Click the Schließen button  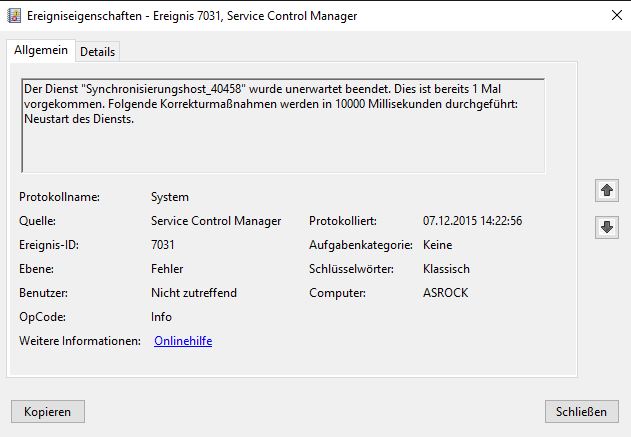coord(582,411)
